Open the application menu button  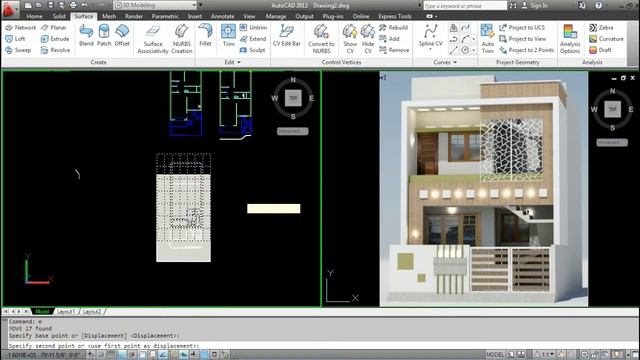point(10,9)
